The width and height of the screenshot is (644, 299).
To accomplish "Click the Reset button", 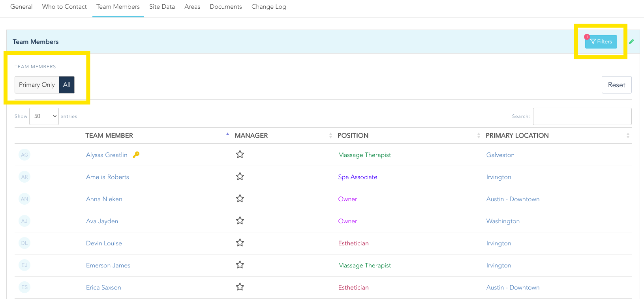I will [x=616, y=85].
